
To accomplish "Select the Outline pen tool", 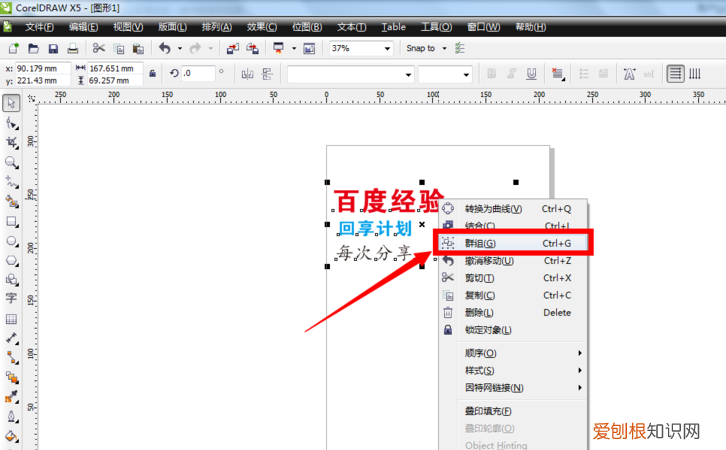I will (x=12, y=417).
